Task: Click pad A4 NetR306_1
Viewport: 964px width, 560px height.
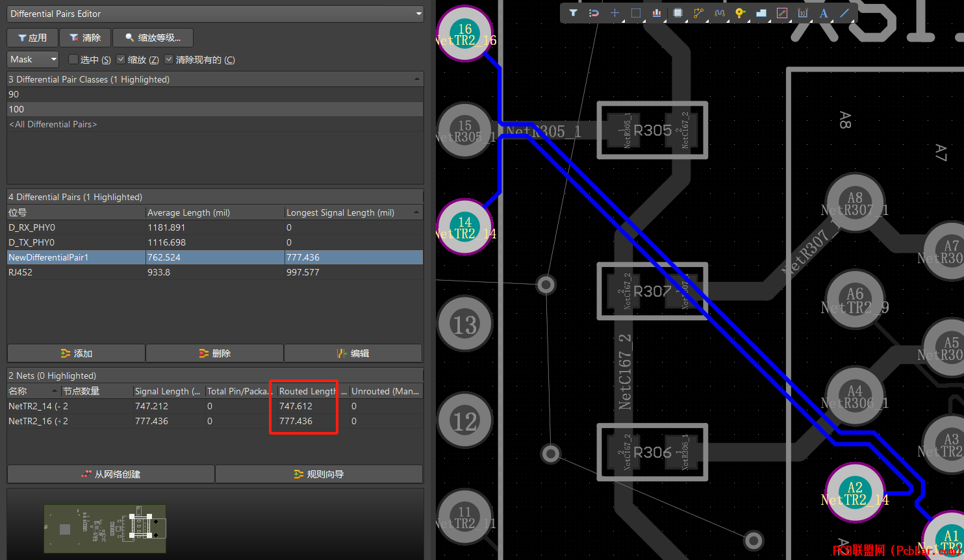Action: coord(855,396)
